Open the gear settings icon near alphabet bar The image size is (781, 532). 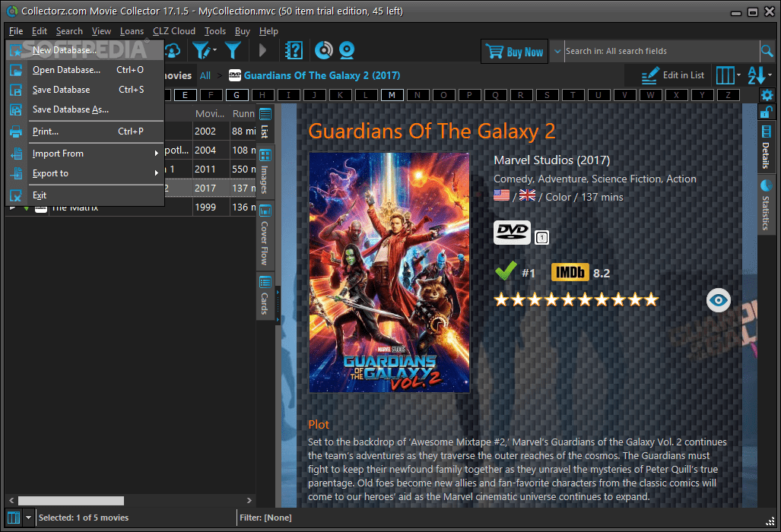pos(767,94)
